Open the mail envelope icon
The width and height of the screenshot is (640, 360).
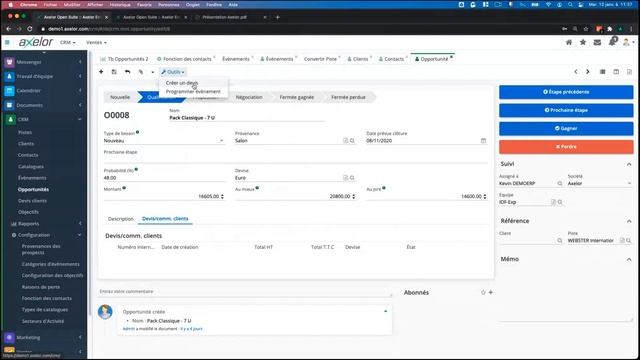click(x=597, y=42)
